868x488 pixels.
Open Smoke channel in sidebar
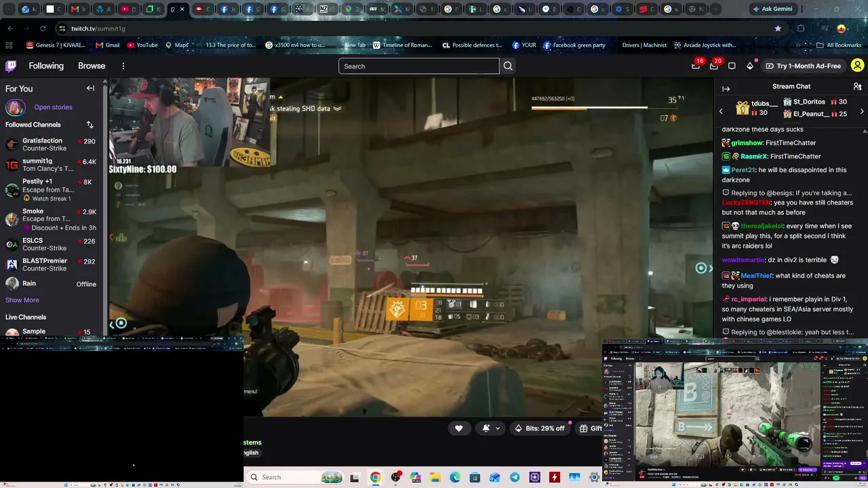[x=51, y=219]
